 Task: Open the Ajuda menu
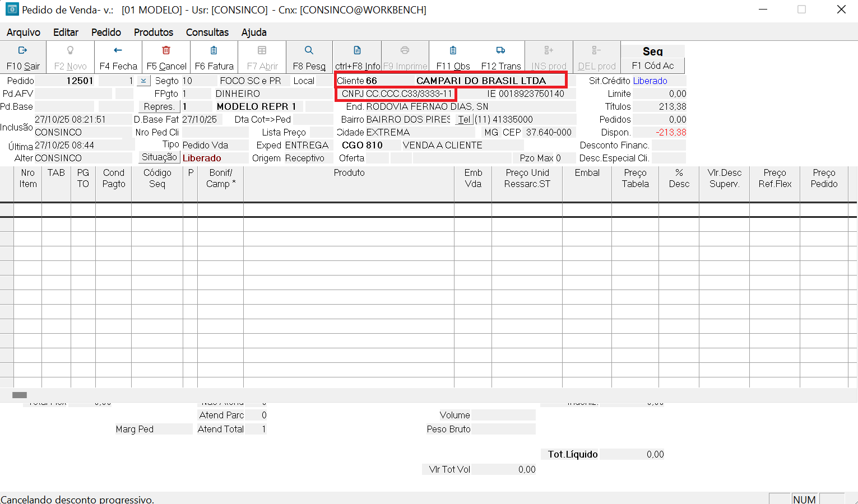tap(254, 32)
